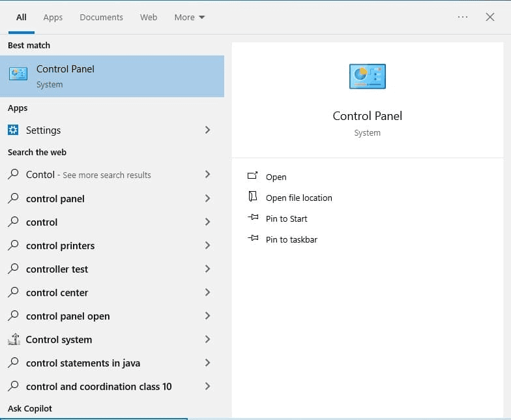Switch to the Apps tab

pos(53,18)
